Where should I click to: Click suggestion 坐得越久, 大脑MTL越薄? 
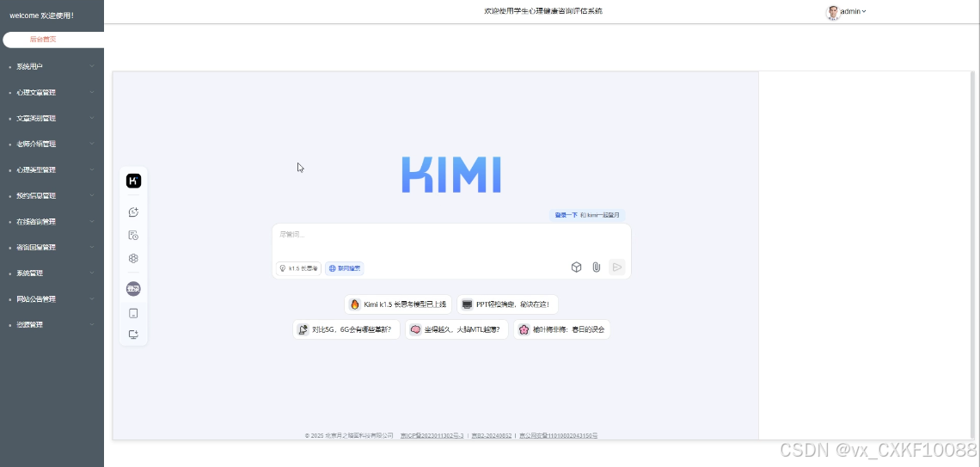click(456, 329)
